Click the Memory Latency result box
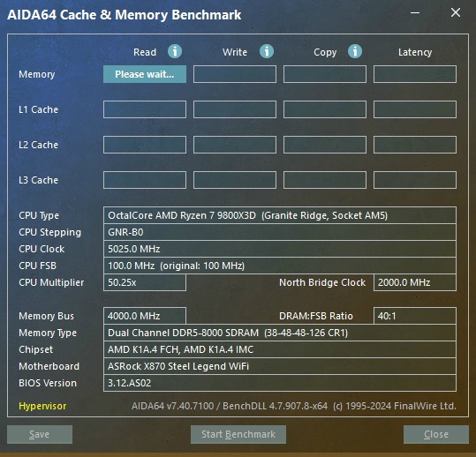Screen dimensions: 476x457 point(415,74)
